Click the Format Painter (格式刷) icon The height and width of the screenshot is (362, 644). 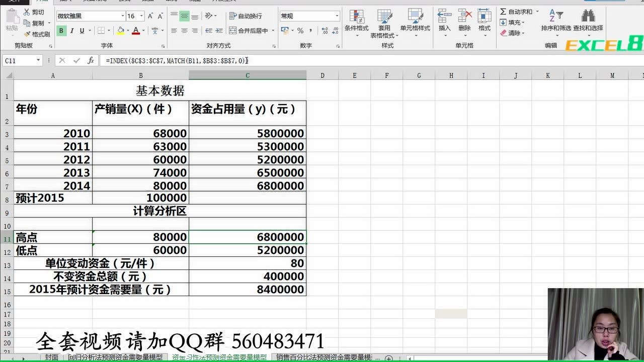[x=27, y=34]
